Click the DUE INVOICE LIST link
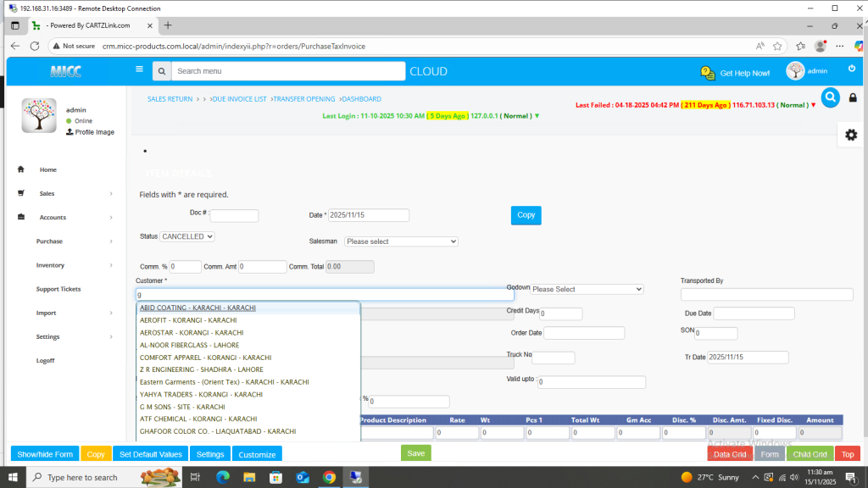 click(x=239, y=99)
